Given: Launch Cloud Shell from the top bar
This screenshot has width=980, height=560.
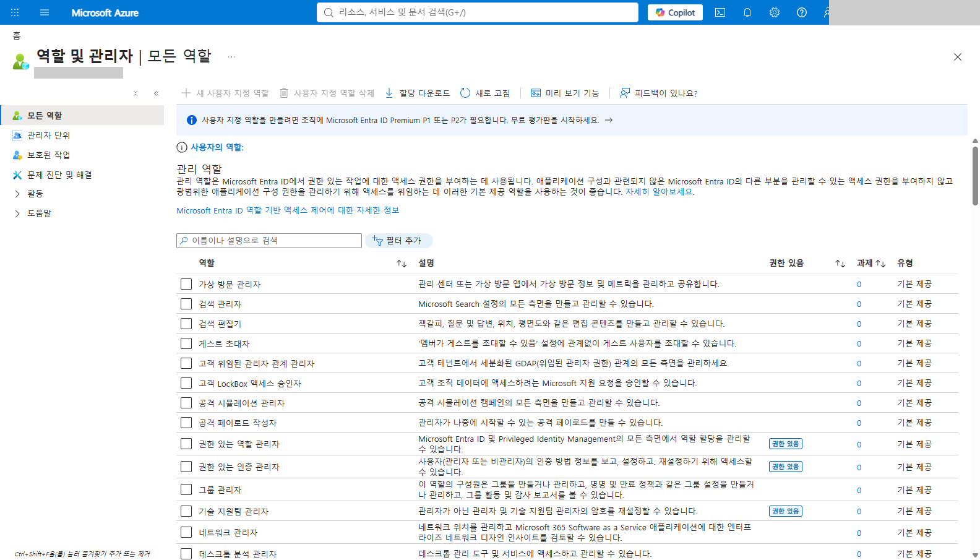Looking at the screenshot, I should pyautogui.click(x=720, y=12).
